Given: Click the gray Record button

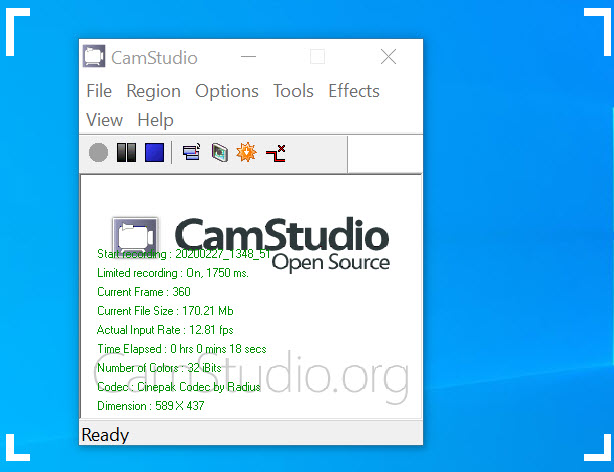Looking at the screenshot, I should point(98,152).
